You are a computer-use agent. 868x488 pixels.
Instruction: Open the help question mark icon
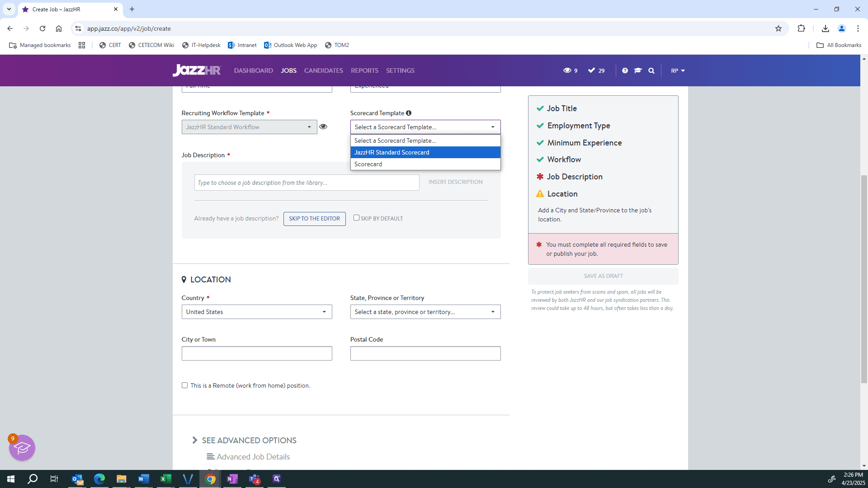[x=625, y=70]
